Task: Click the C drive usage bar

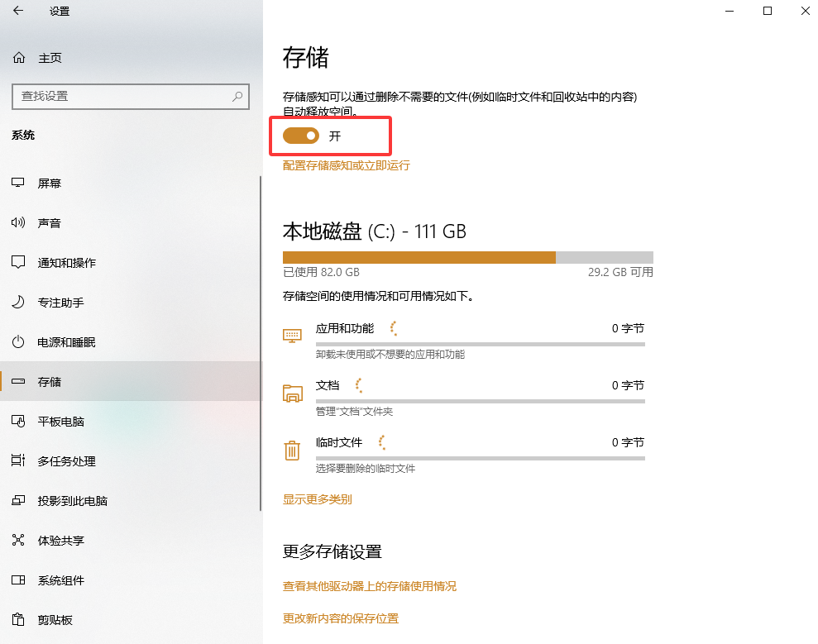Action: [466, 257]
